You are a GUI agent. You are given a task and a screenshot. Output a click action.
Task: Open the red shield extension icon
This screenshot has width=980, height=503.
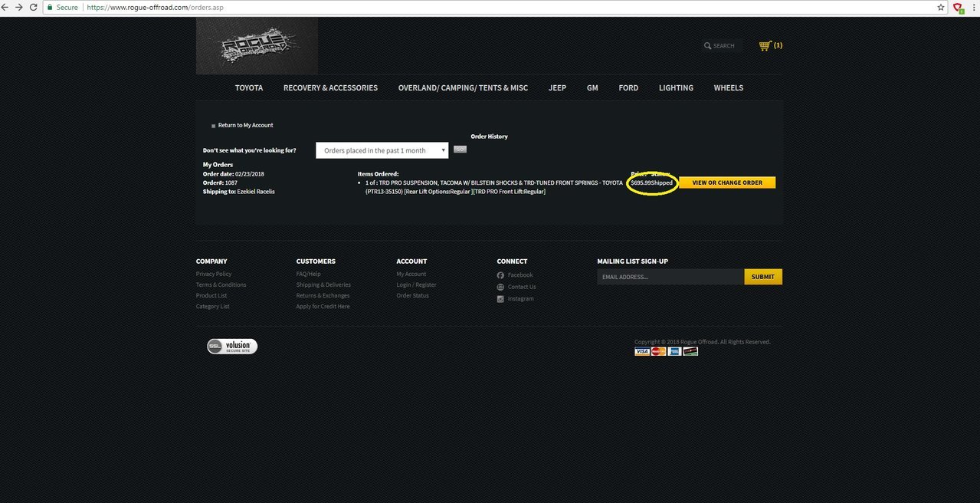coord(958,7)
